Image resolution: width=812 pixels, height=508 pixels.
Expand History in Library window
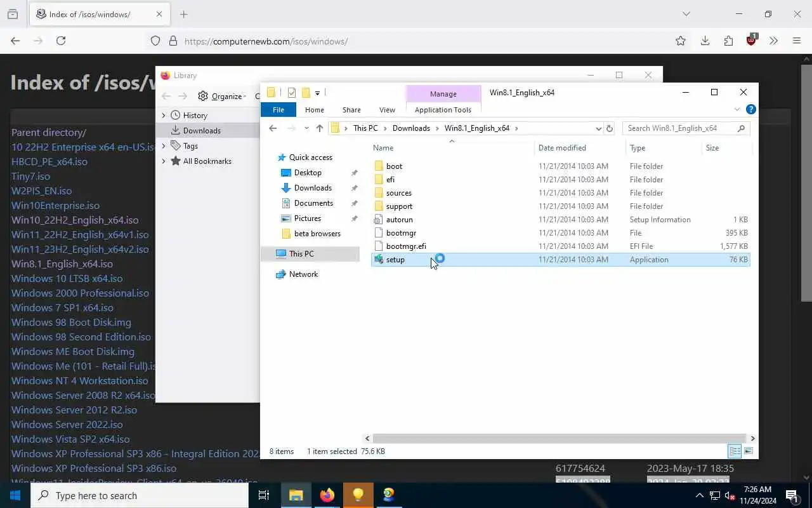coord(164,116)
